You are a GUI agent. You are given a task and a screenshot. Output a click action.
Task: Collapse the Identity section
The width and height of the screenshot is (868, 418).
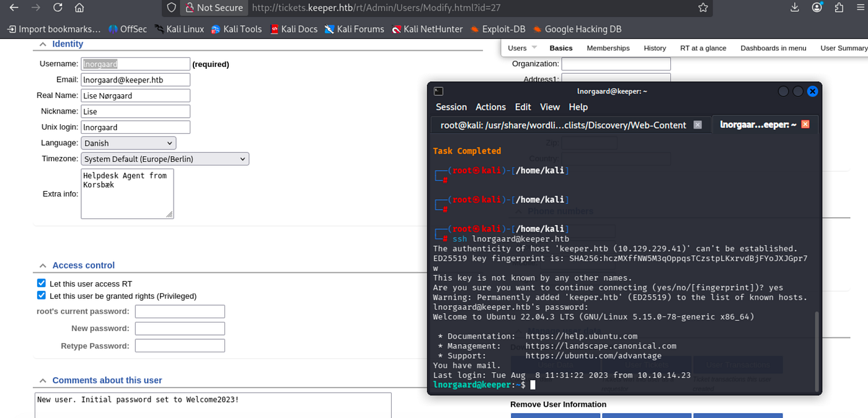[43, 44]
